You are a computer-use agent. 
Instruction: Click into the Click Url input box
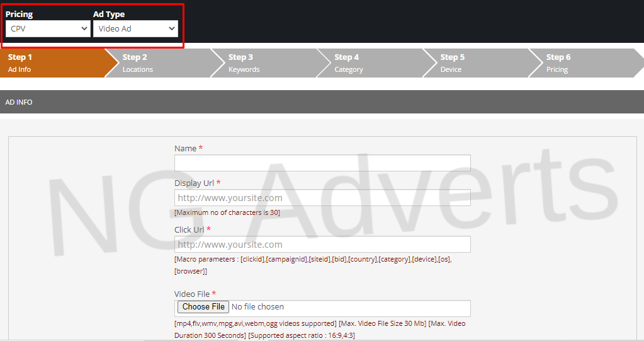[x=322, y=245]
